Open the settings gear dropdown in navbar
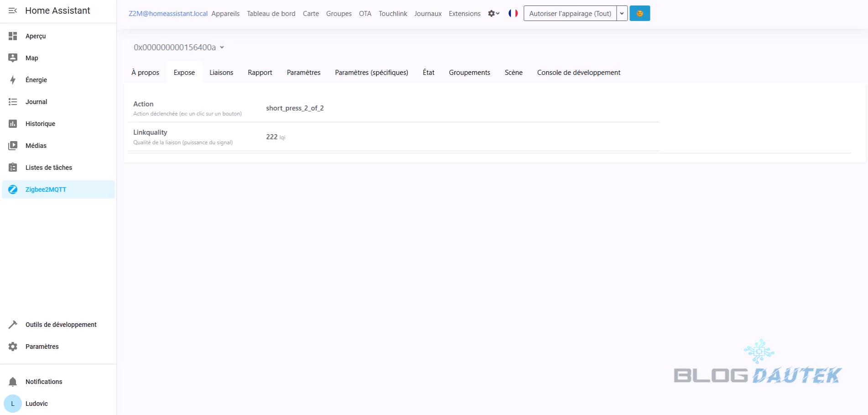The width and height of the screenshot is (868, 415). pos(494,14)
